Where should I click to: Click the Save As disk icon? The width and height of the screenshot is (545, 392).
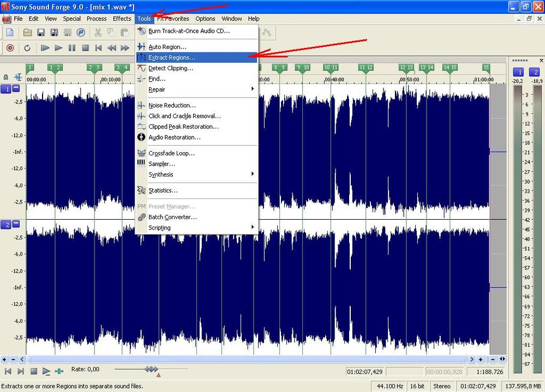click(x=54, y=32)
